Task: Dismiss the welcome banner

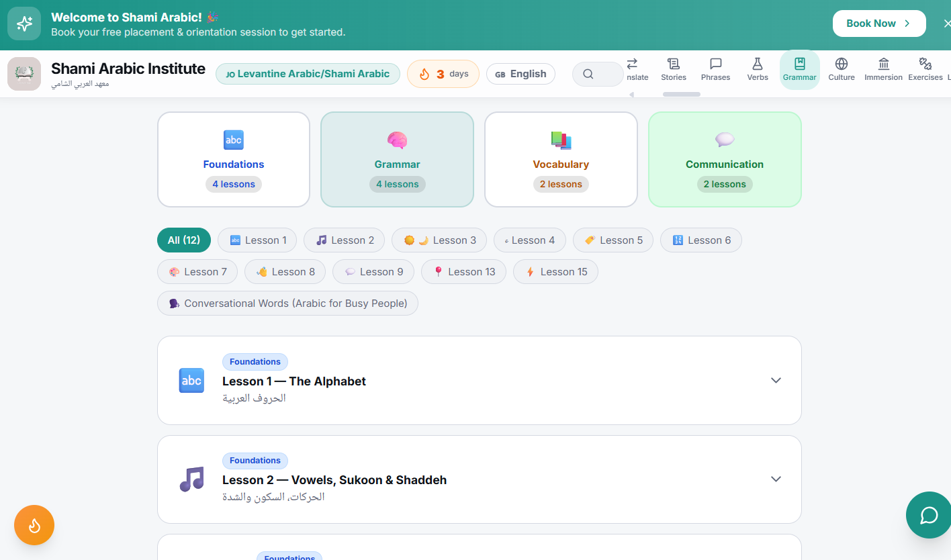Action: (946, 24)
